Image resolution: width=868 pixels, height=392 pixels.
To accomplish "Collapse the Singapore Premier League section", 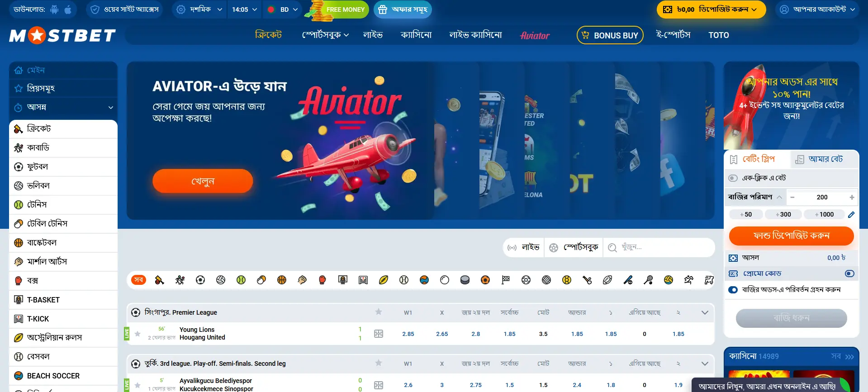I will pyautogui.click(x=705, y=312).
